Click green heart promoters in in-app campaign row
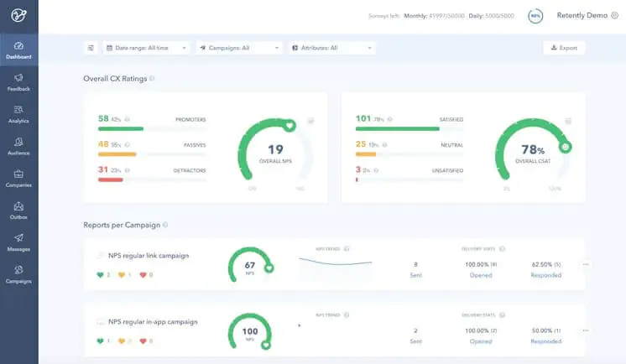Screen dimensions: 626x364 pyautogui.click(x=100, y=341)
